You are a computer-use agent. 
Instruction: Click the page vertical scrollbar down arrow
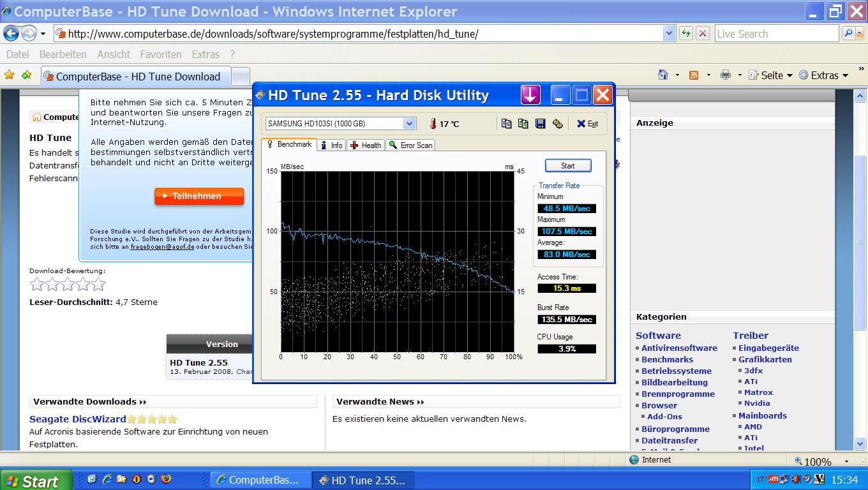coord(860,443)
